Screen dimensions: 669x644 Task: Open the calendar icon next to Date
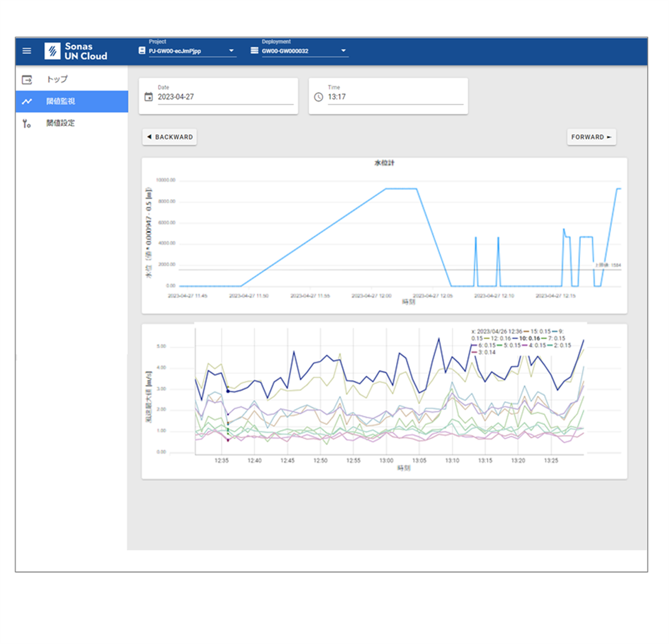pos(148,97)
